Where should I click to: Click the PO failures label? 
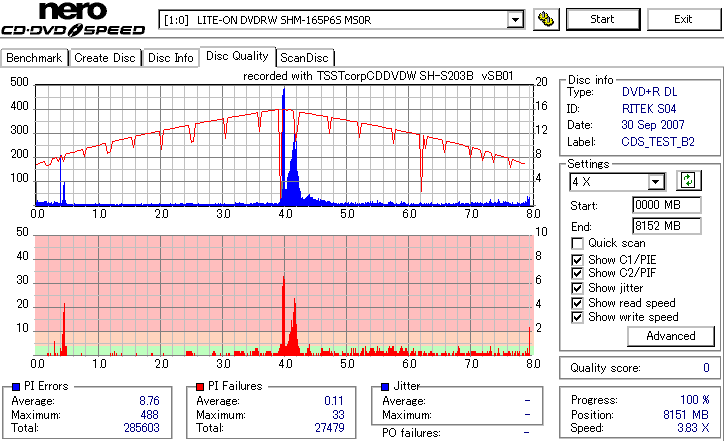click(x=411, y=433)
